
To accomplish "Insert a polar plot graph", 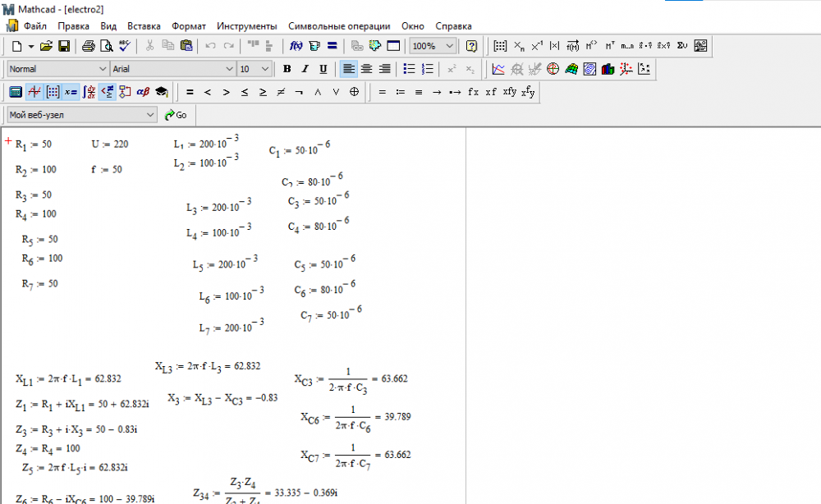I will (553, 69).
